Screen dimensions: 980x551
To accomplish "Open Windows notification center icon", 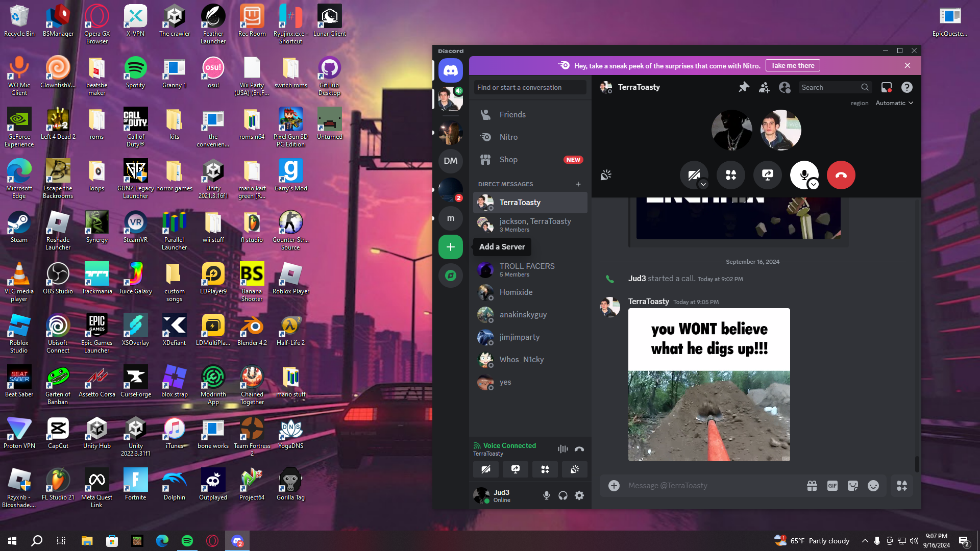I will coord(964,541).
